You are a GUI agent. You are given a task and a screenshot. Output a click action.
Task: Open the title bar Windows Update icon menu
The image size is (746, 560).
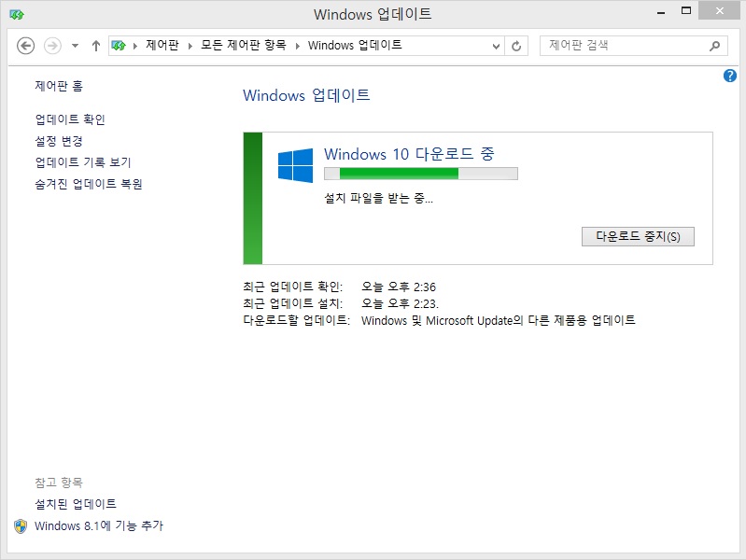click(x=16, y=14)
